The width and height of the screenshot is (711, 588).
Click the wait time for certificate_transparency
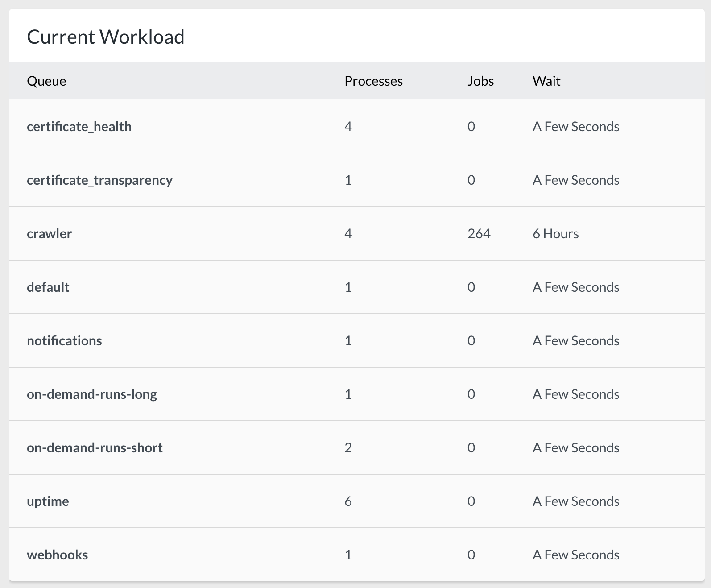pos(576,180)
